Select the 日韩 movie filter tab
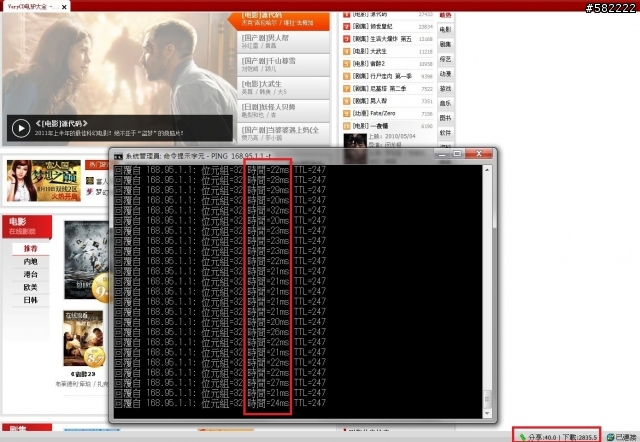 (x=31, y=301)
